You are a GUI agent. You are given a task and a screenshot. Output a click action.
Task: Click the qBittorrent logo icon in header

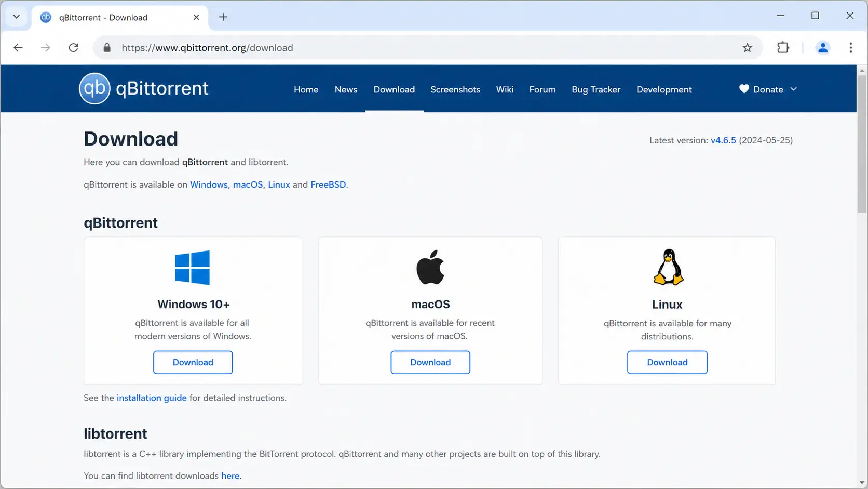tap(94, 88)
